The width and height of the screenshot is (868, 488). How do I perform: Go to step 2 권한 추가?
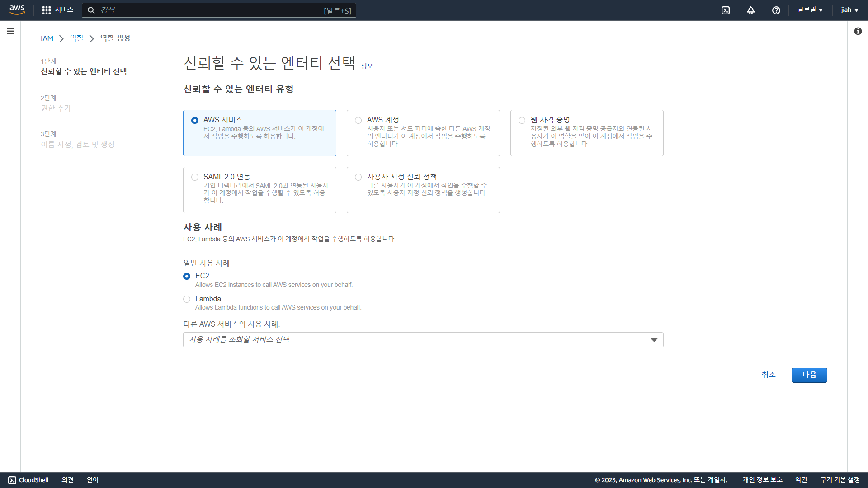click(56, 108)
